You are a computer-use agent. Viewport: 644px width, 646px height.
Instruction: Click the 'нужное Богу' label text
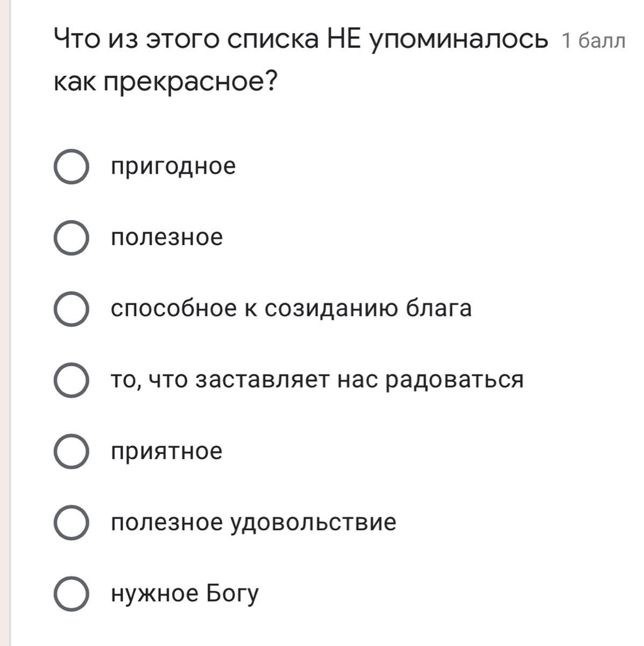185,594
